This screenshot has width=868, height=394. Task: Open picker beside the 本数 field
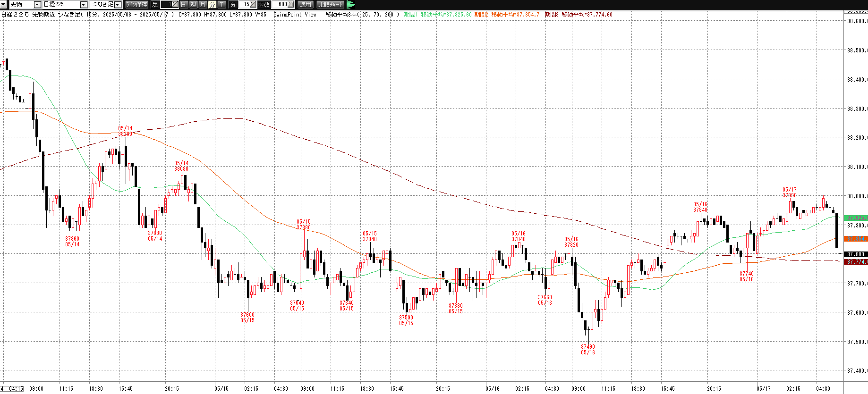point(290,5)
